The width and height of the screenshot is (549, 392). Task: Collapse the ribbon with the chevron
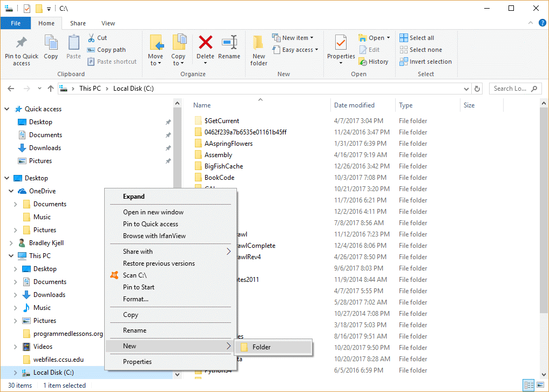point(531,23)
